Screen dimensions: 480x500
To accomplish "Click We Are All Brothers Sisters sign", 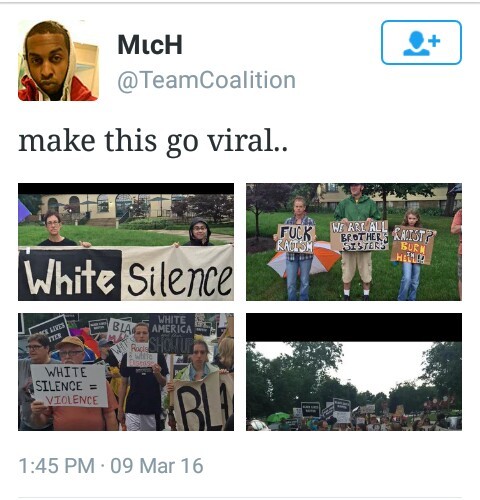I will click(x=359, y=236).
